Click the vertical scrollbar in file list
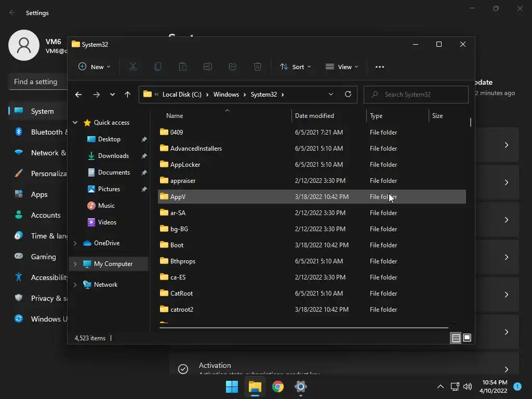This screenshot has height=399, width=532. click(x=471, y=123)
